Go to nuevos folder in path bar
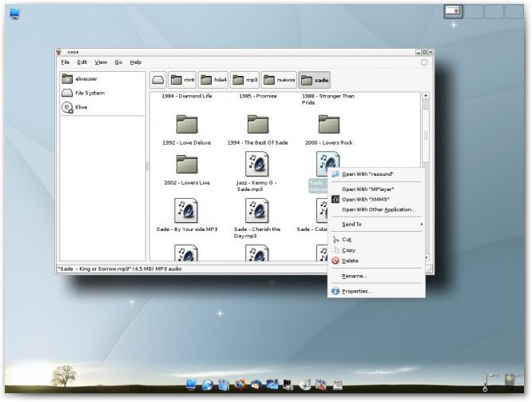The width and height of the screenshot is (532, 402). click(280, 80)
